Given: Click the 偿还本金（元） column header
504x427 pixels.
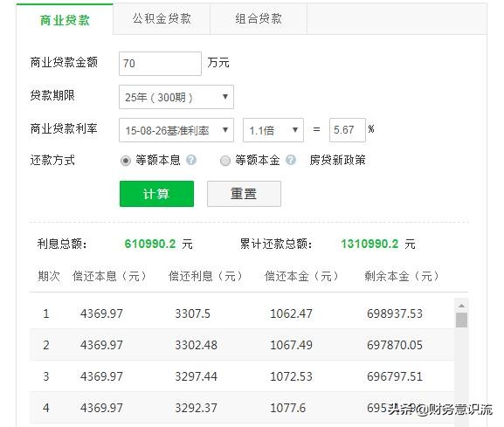Looking at the screenshot, I should (x=301, y=276).
